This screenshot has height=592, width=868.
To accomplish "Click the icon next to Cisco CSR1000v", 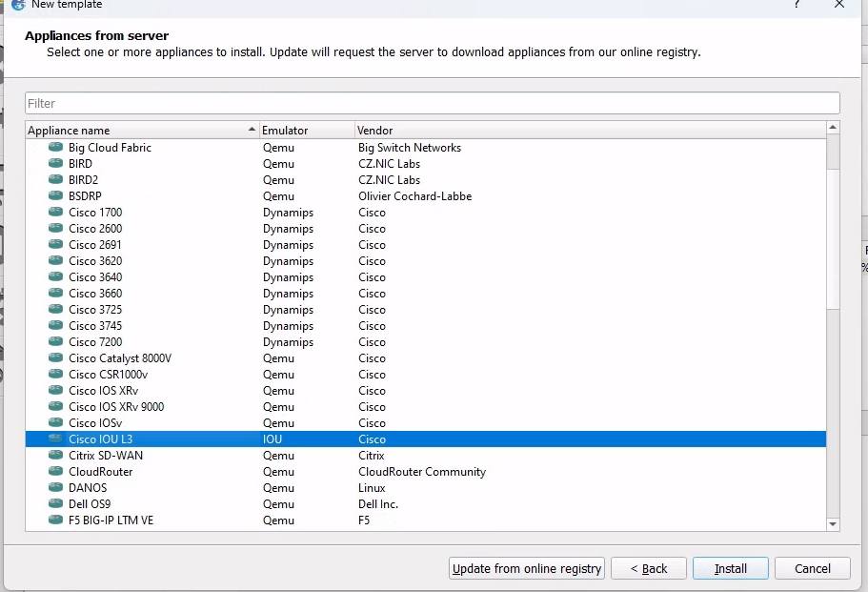I will pyautogui.click(x=55, y=375).
